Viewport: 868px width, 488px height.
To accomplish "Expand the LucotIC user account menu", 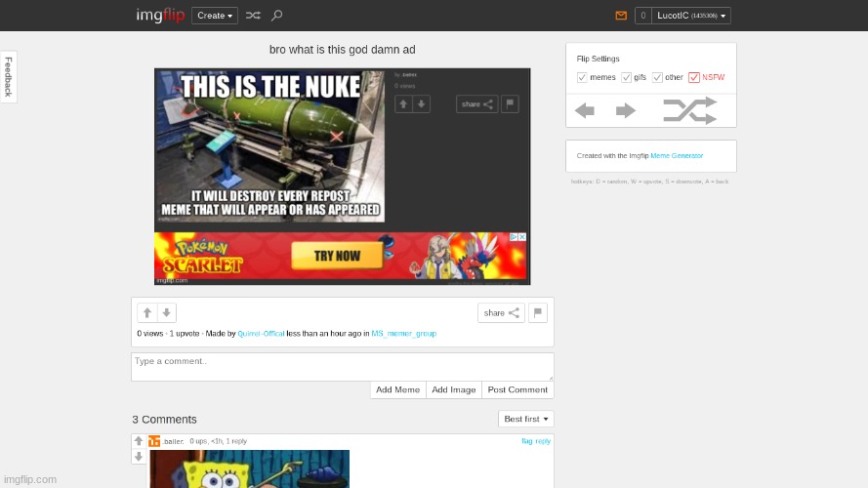I will pos(692,16).
